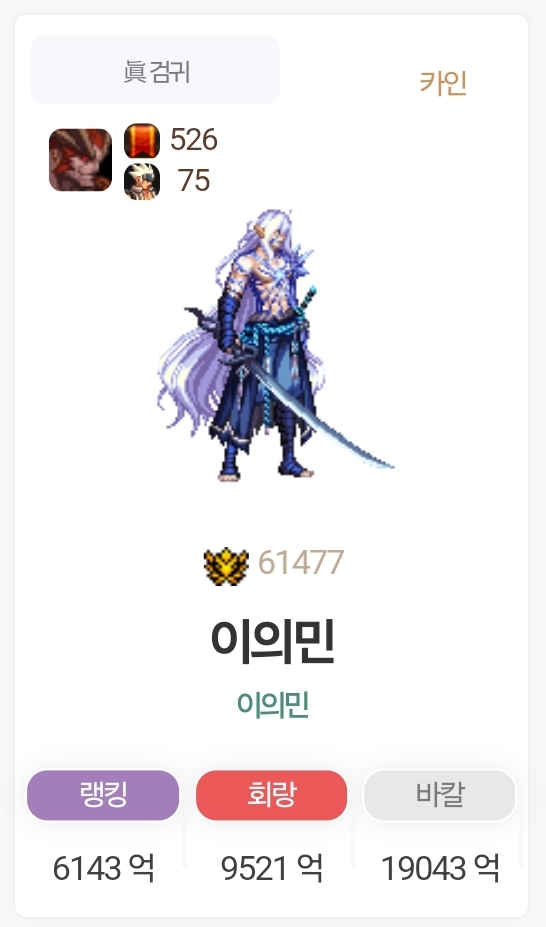Click the 526 count value
Screen dimensions: 546x927
click(194, 140)
